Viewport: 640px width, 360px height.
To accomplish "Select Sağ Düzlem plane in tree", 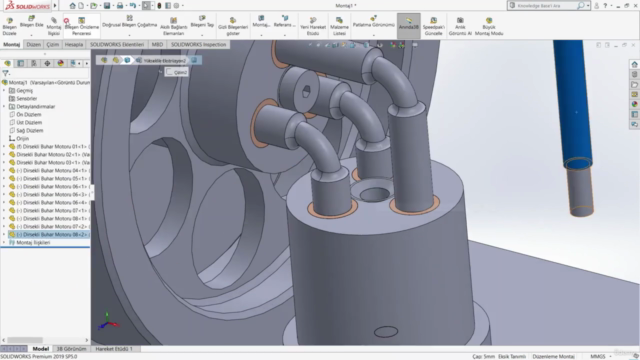I will (30, 131).
